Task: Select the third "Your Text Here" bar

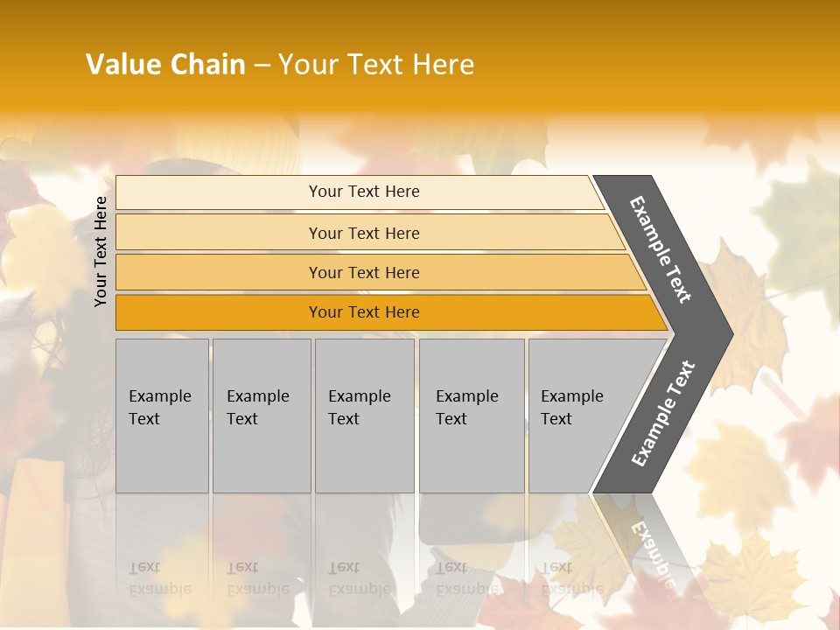Action: click(x=363, y=272)
